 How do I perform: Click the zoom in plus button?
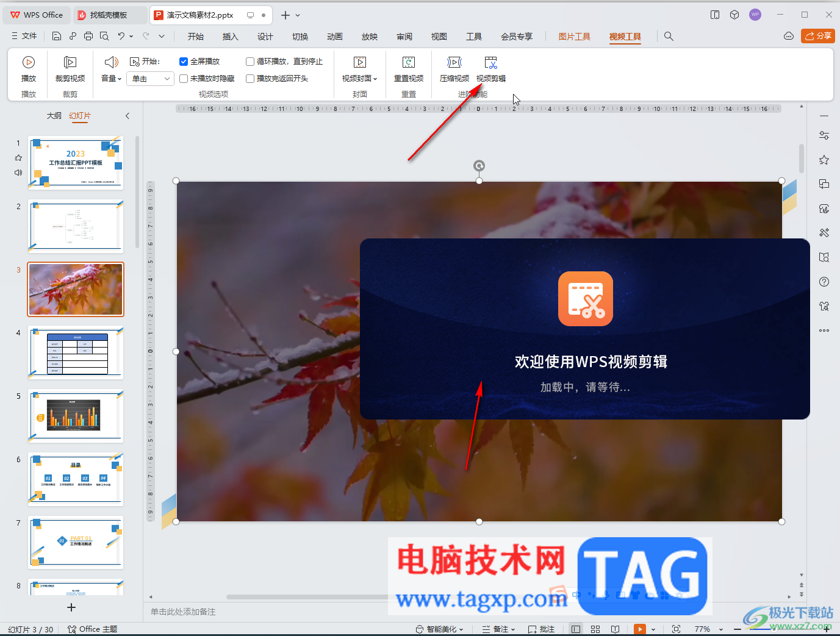pyautogui.click(x=827, y=629)
